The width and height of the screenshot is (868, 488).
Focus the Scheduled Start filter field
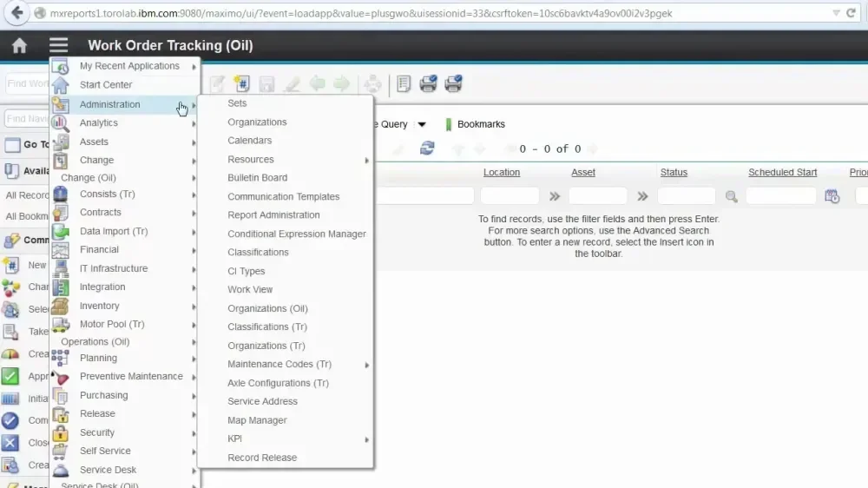781,195
